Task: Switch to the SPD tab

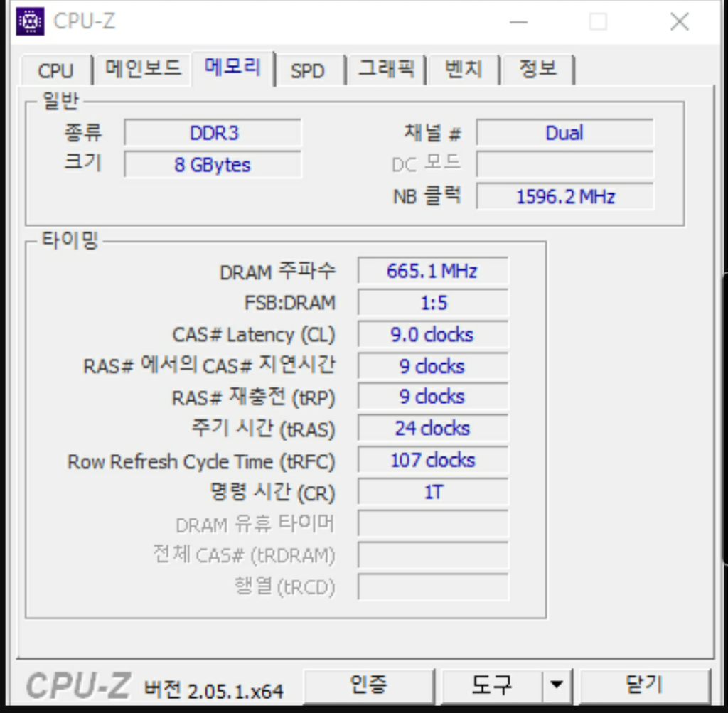Action: 307,70
